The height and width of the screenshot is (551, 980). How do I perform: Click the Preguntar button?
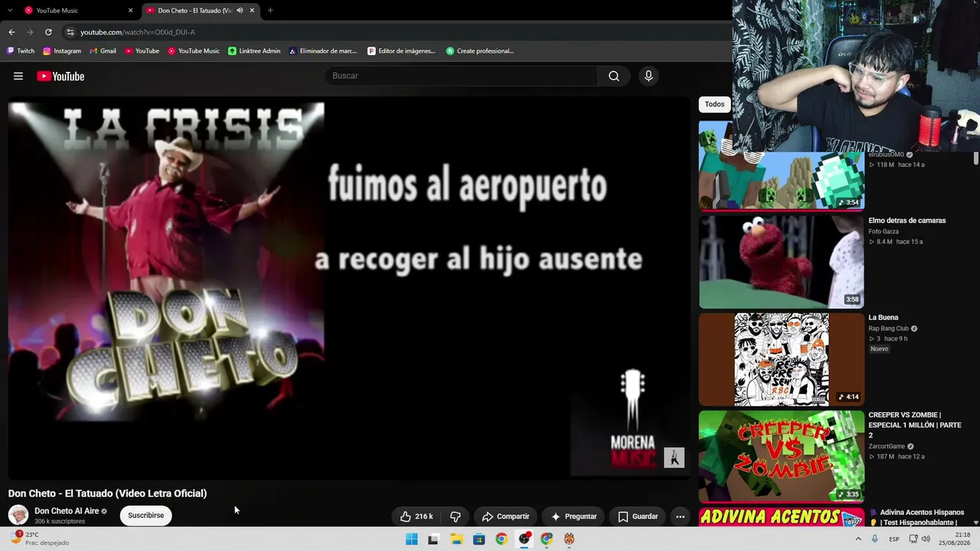click(573, 517)
